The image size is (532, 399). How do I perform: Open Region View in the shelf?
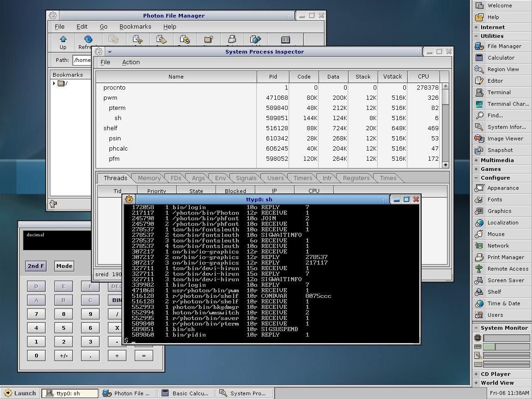tap(502, 69)
